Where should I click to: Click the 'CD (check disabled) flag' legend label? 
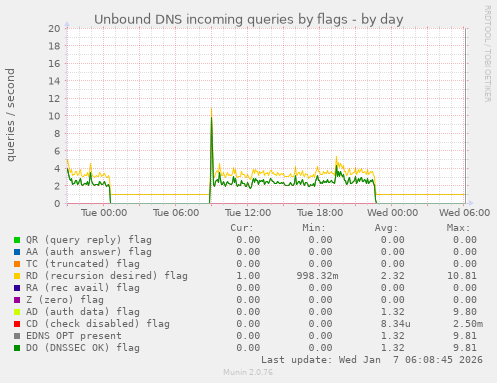click(x=98, y=324)
